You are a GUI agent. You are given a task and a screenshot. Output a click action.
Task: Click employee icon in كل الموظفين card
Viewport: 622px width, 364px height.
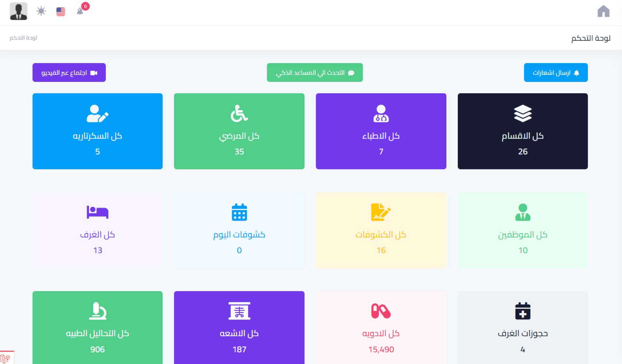(523, 212)
